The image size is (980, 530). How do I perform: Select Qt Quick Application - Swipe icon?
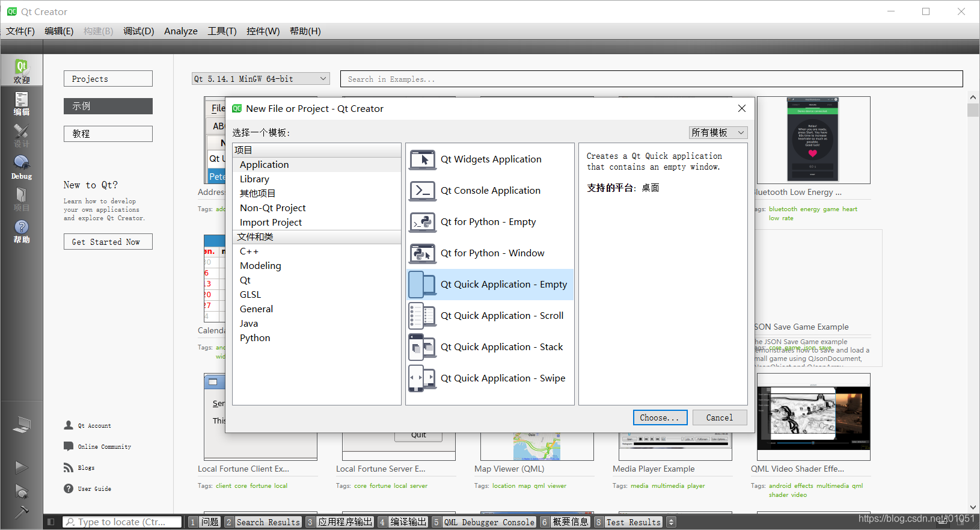pyautogui.click(x=423, y=378)
